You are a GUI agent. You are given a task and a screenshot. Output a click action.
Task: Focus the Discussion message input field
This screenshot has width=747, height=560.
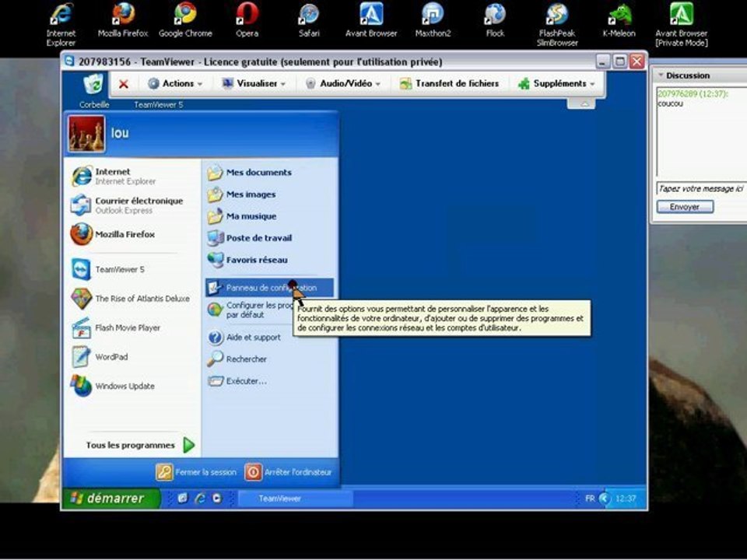point(701,189)
